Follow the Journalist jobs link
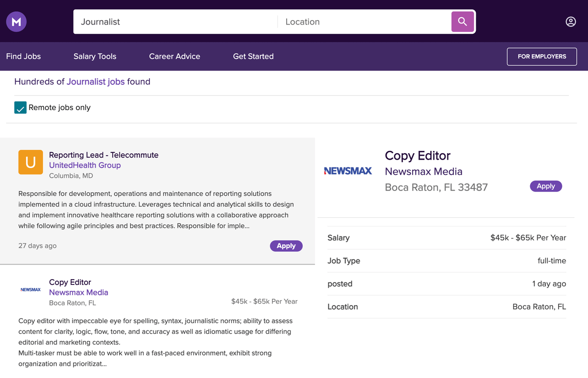Viewport: 588px width, 378px height. (x=96, y=82)
